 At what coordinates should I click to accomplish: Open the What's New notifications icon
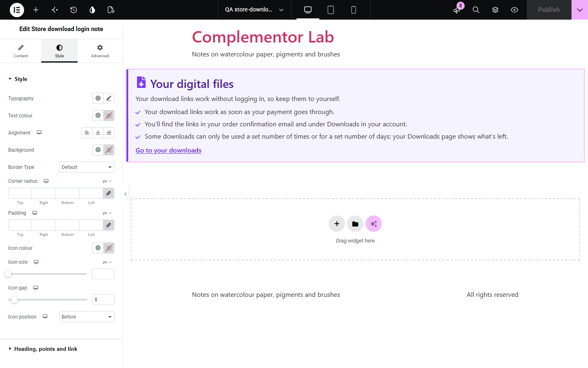click(457, 10)
